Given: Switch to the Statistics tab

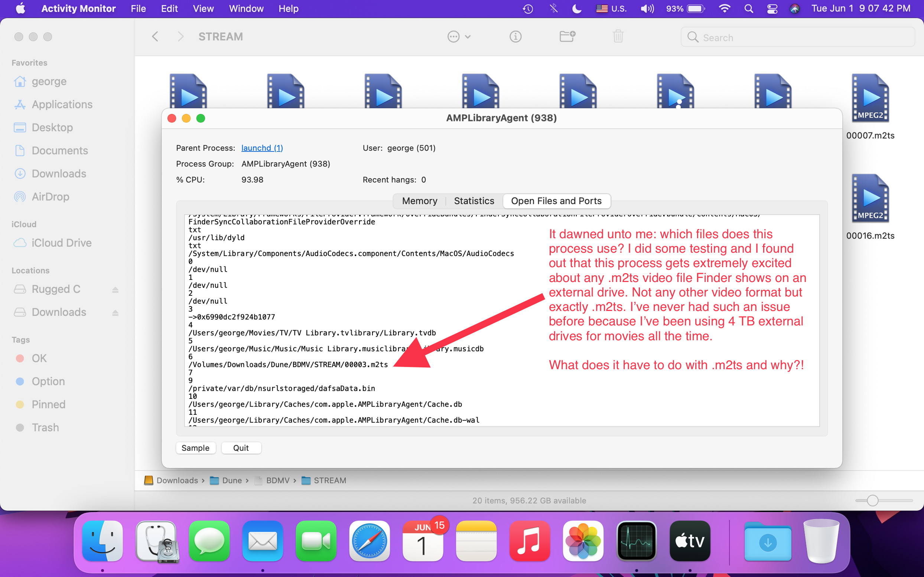Looking at the screenshot, I should click(x=474, y=201).
